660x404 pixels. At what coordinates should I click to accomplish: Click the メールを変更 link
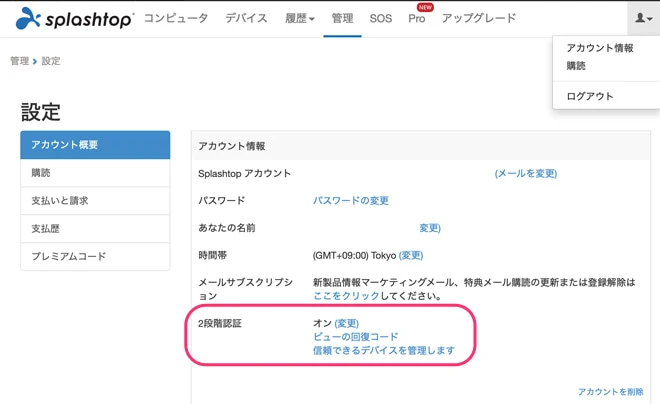coord(526,173)
